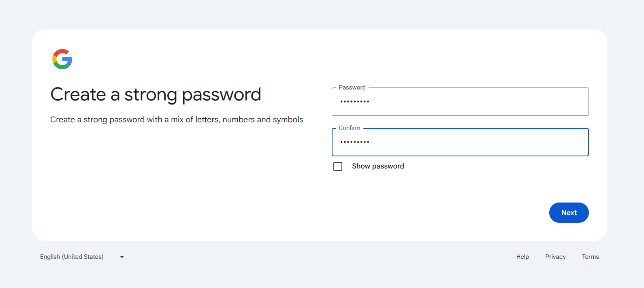Focus the Password input field

pos(460,102)
